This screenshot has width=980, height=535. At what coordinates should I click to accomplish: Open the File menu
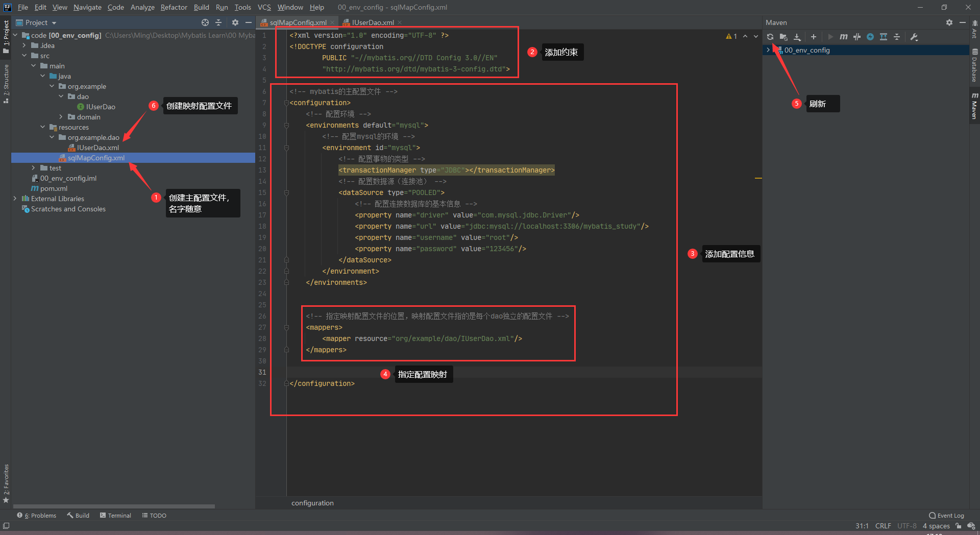click(x=23, y=7)
